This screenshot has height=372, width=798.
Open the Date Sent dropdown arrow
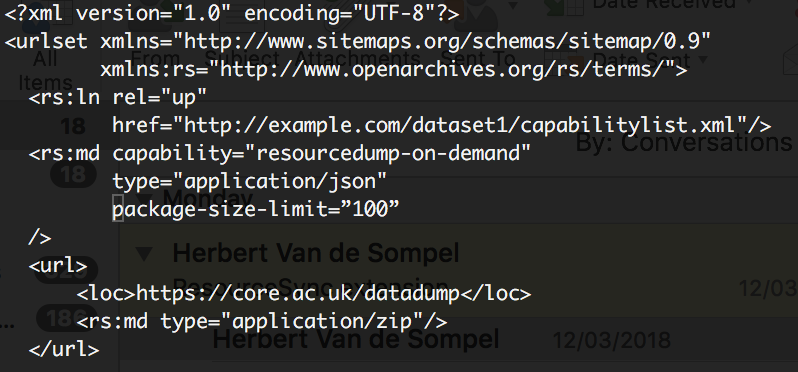pos(703,60)
